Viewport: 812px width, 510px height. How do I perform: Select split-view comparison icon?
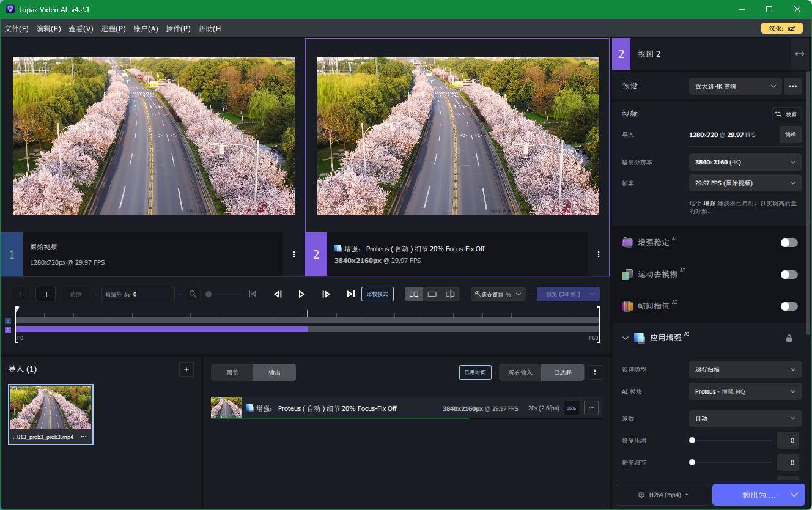tap(450, 294)
